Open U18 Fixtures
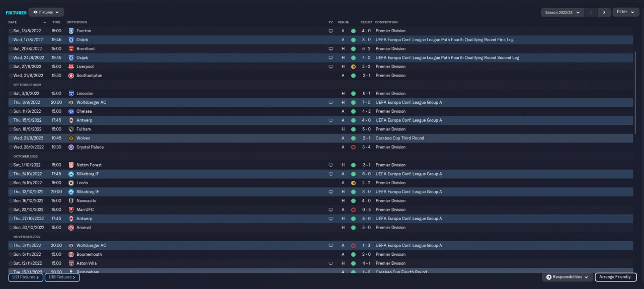This screenshot has height=289, width=644. click(62, 277)
